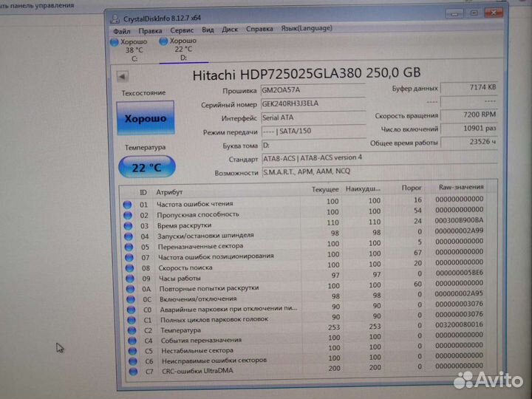532x399 pixels.
Task: Click the Буква тома field D:
Action: pyautogui.click(x=314, y=145)
